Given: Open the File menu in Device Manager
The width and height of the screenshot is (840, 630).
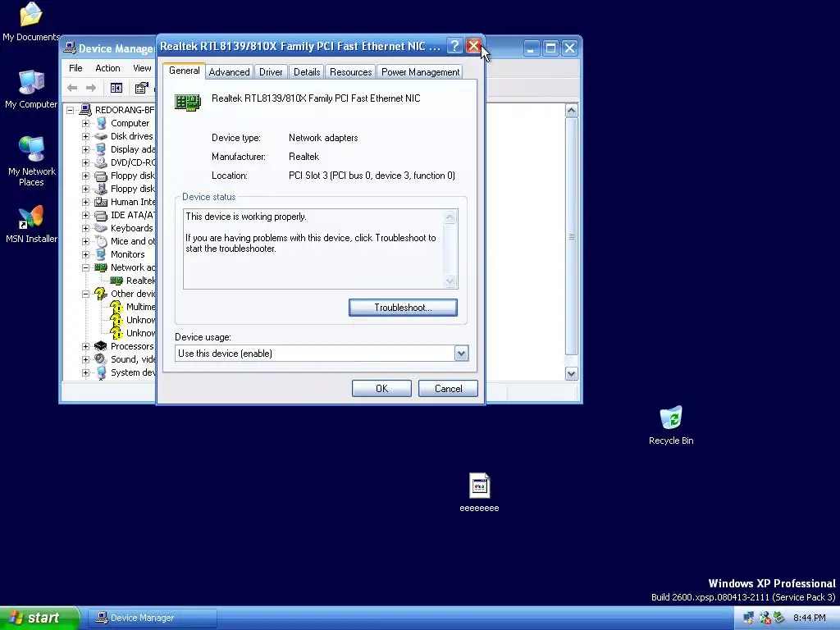Looking at the screenshot, I should point(75,68).
